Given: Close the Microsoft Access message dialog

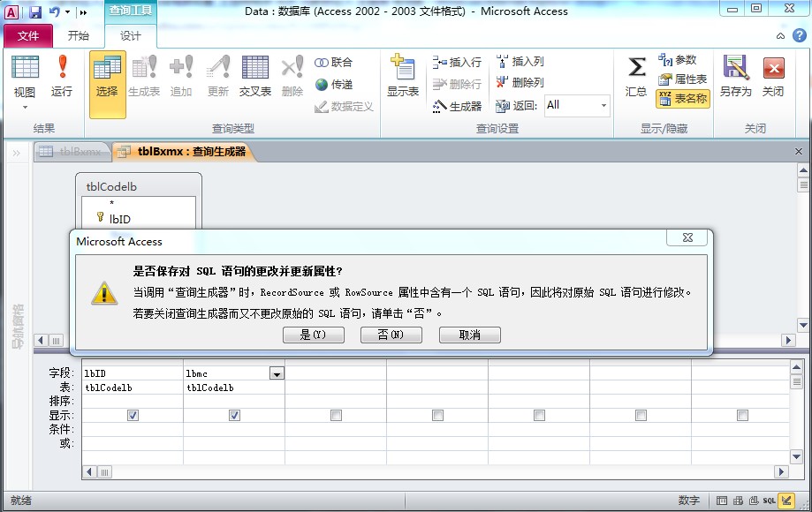Looking at the screenshot, I should 687,237.
